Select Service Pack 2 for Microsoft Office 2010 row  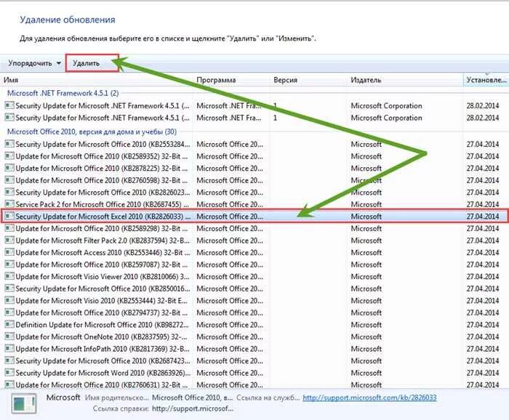point(254,204)
